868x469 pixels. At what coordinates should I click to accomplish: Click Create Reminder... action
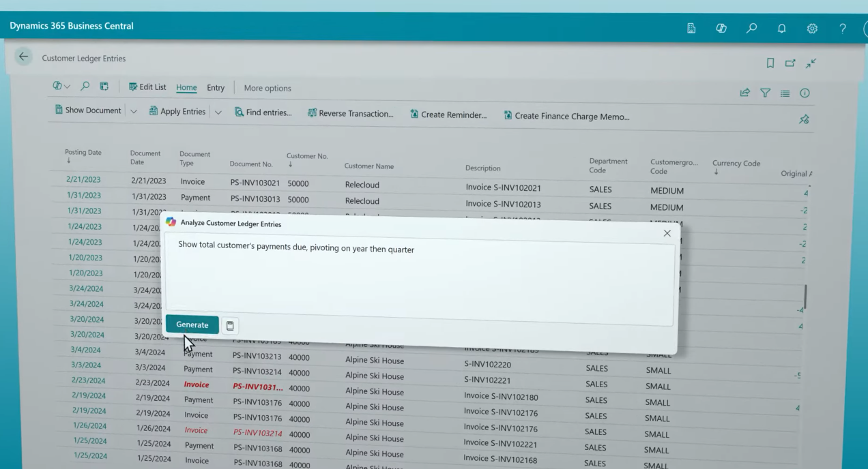click(448, 115)
